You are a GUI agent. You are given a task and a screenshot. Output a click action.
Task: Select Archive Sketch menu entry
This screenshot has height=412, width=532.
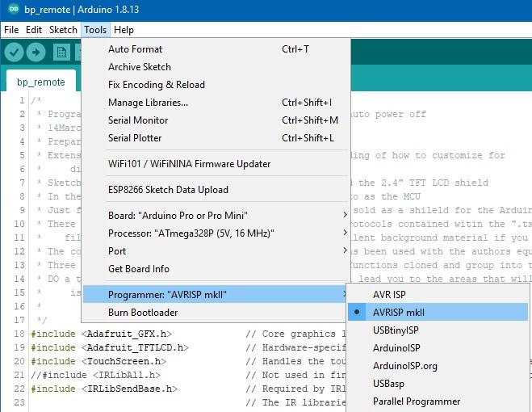coord(216,67)
